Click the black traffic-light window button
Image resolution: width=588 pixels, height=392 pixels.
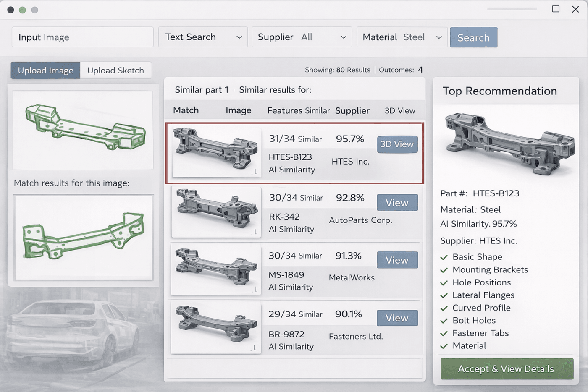10,10
